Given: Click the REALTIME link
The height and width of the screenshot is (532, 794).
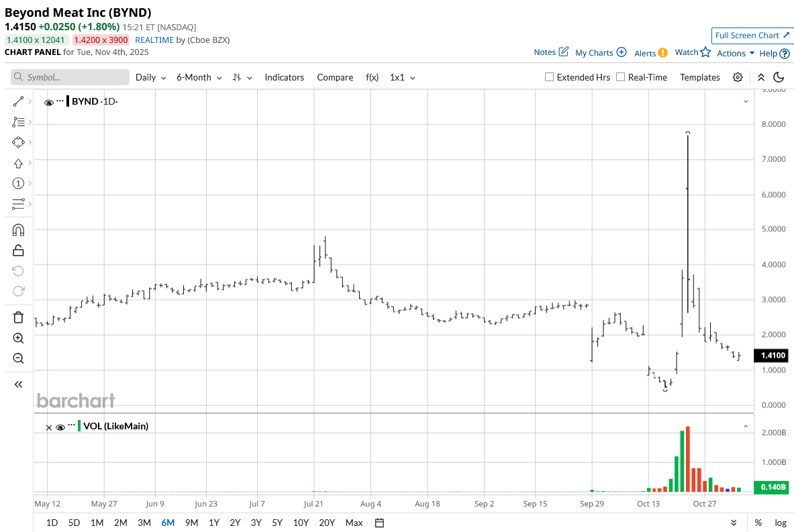Looking at the screenshot, I should click(x=154, y=40).
